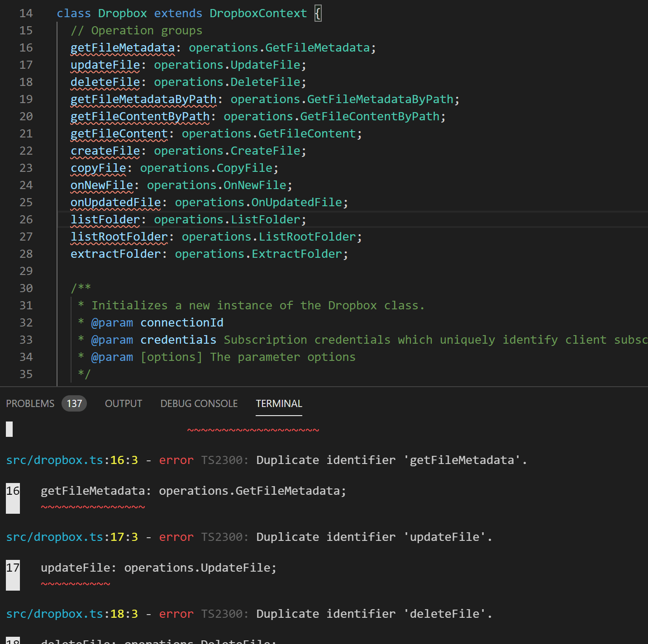Click the '// Operation groups' comment
Viewport: 648px width, 644px height.
[137, 30]
